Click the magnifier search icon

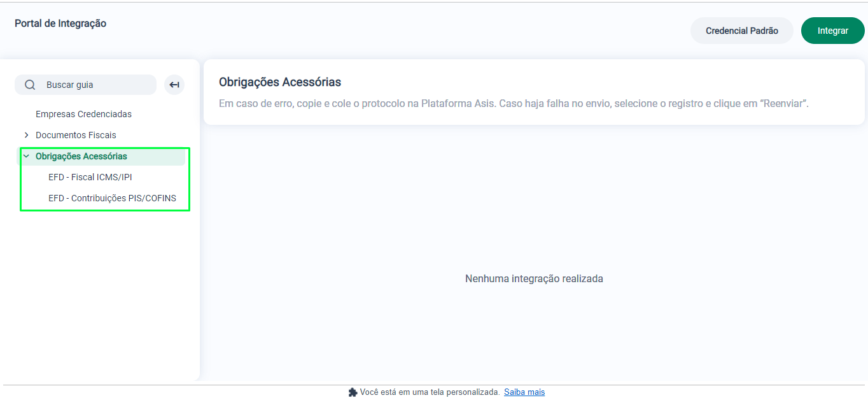point(30,85)
